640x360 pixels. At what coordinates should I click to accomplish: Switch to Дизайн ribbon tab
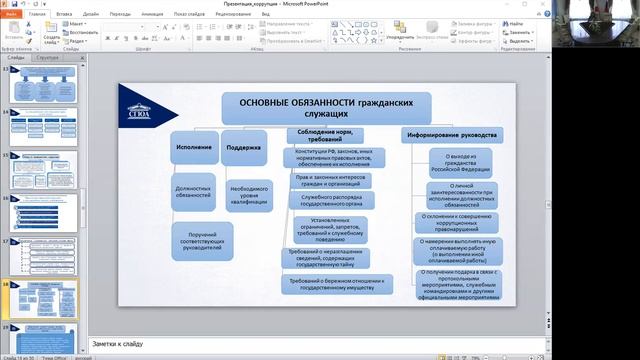pos(91,14)
